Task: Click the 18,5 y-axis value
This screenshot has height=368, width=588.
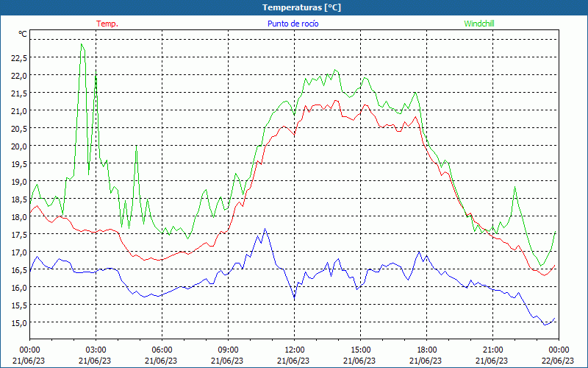Action: (19, 199)
